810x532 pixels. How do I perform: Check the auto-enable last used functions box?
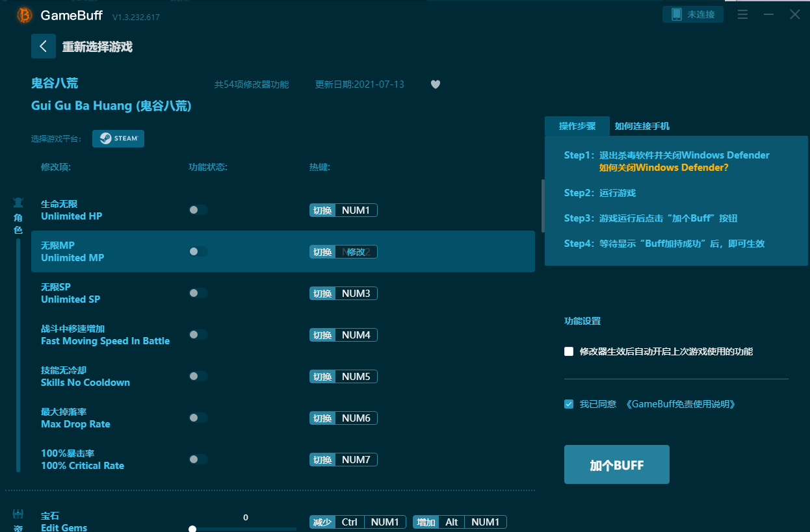569,351
